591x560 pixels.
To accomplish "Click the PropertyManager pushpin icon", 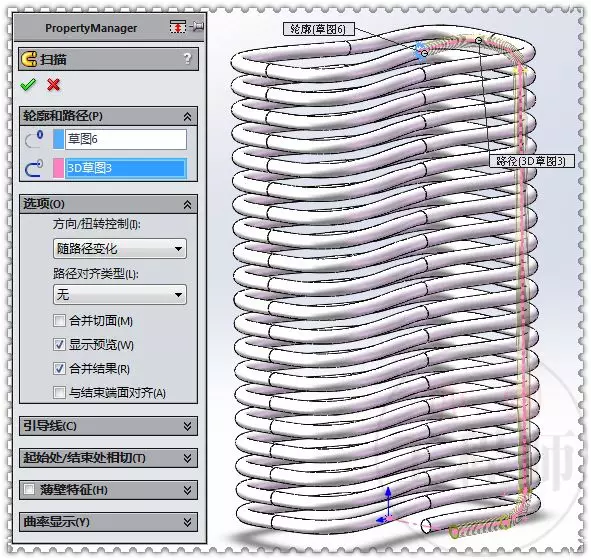I will click(197, 27).
